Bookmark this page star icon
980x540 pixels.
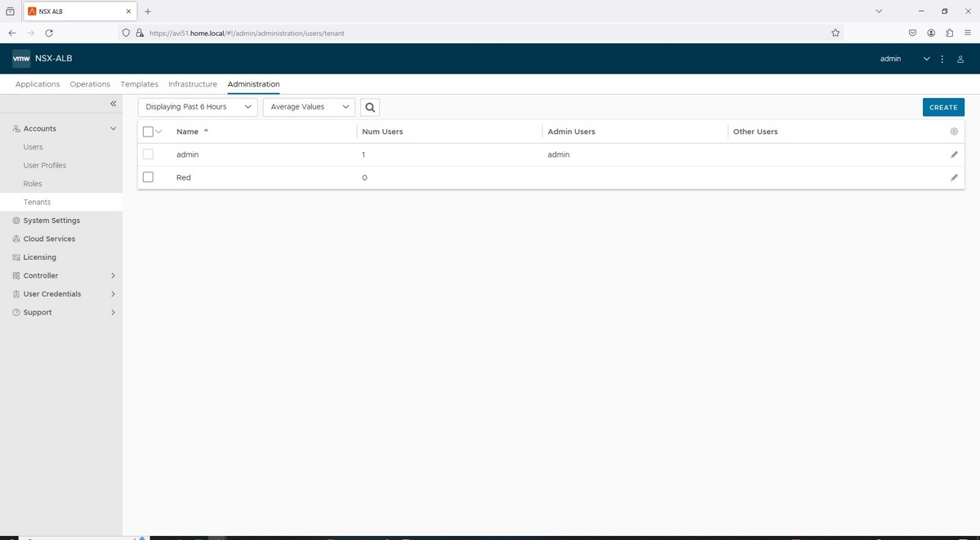point(835,33)
